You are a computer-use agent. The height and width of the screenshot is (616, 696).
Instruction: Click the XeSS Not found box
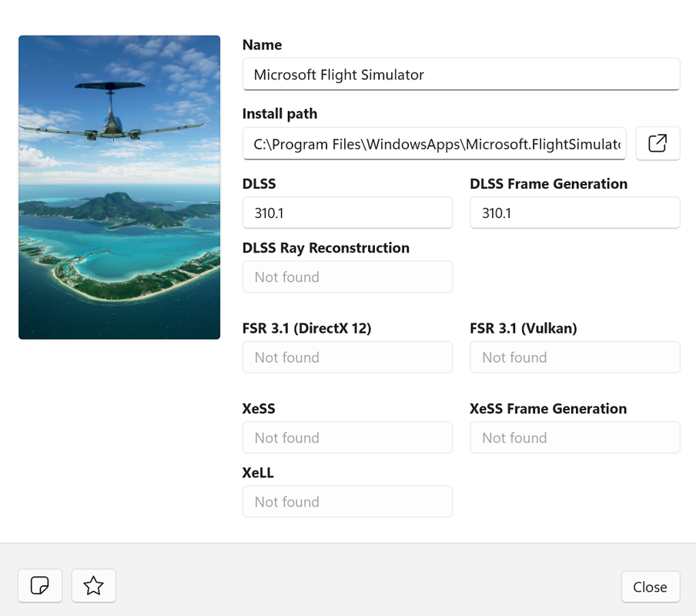point(347,437)
